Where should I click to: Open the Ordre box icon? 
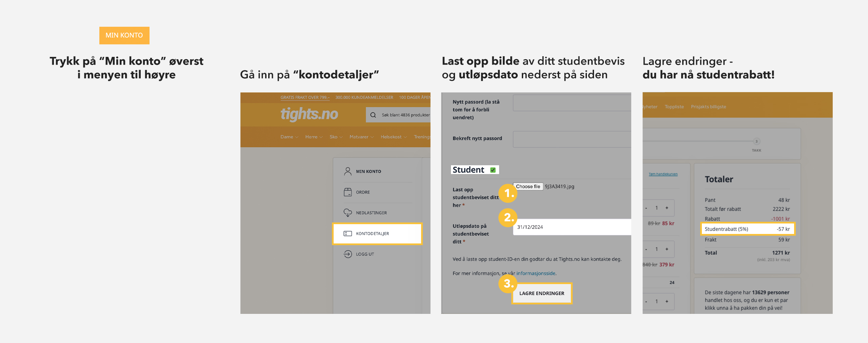click(x=348, y=192)
